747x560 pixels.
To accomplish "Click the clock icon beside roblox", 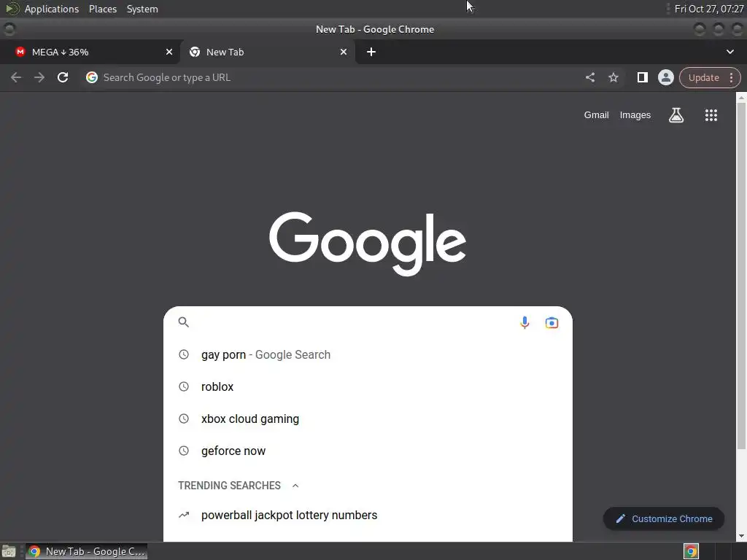I will (183, 386).
